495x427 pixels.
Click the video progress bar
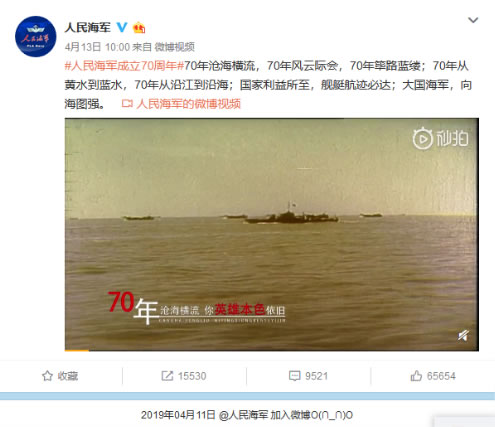tap(272, 350)
